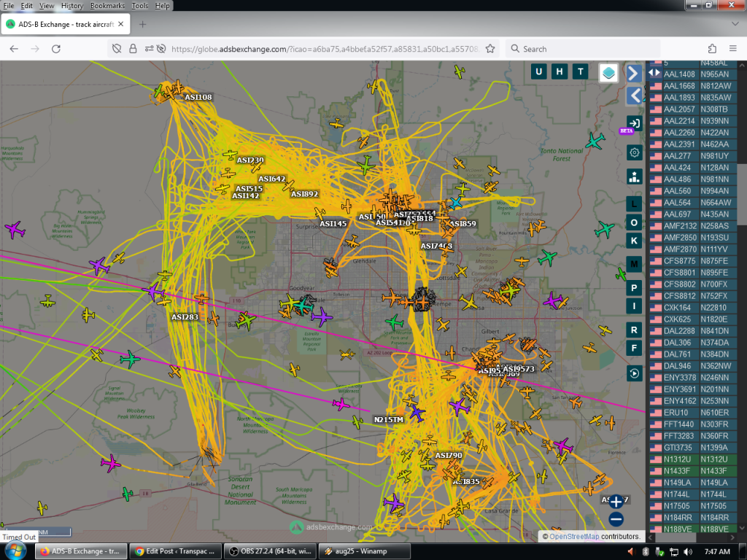Open map settings gear icon
Screen dimensions: 747x560
tap(634, 153)
